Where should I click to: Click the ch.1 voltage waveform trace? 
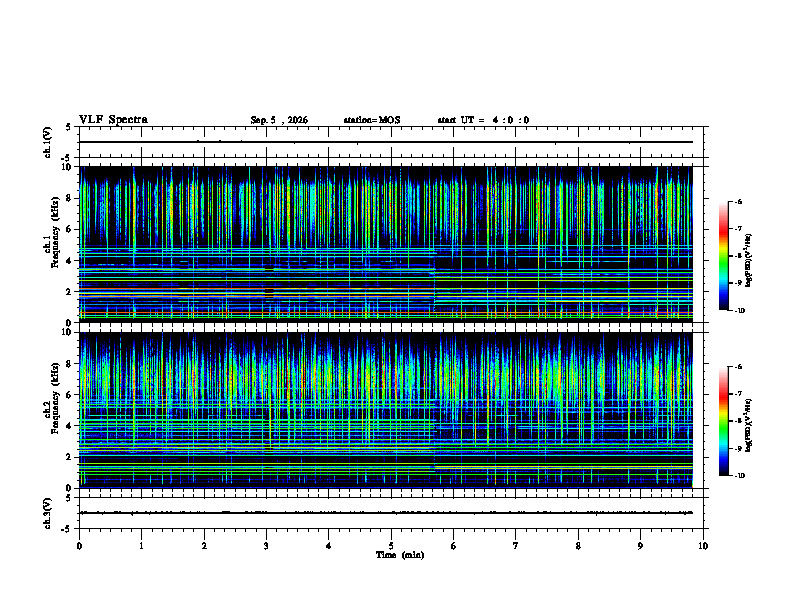pyautogui.click(x=386, y=142)
